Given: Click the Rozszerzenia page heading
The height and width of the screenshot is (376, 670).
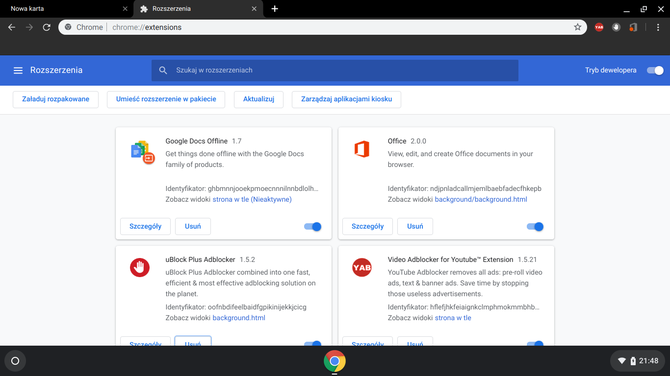Looking at the screenshot, I should coord(56,70).
